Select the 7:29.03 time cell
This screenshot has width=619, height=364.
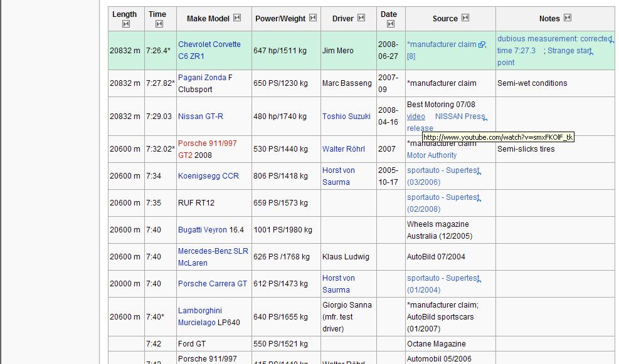point(161,117)
